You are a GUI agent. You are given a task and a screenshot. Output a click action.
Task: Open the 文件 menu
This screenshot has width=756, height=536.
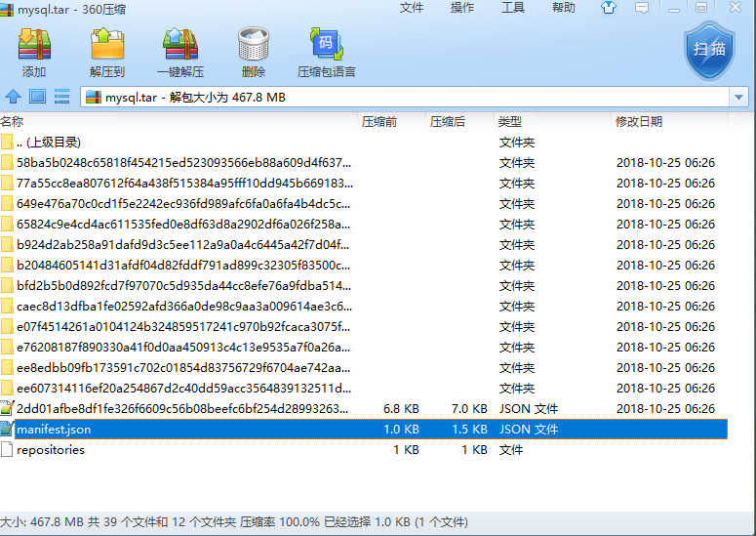[412, 8]
